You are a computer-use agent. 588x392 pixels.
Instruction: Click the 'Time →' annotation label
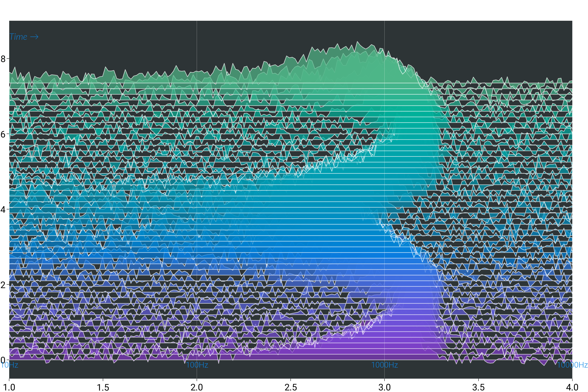(24, 37)
